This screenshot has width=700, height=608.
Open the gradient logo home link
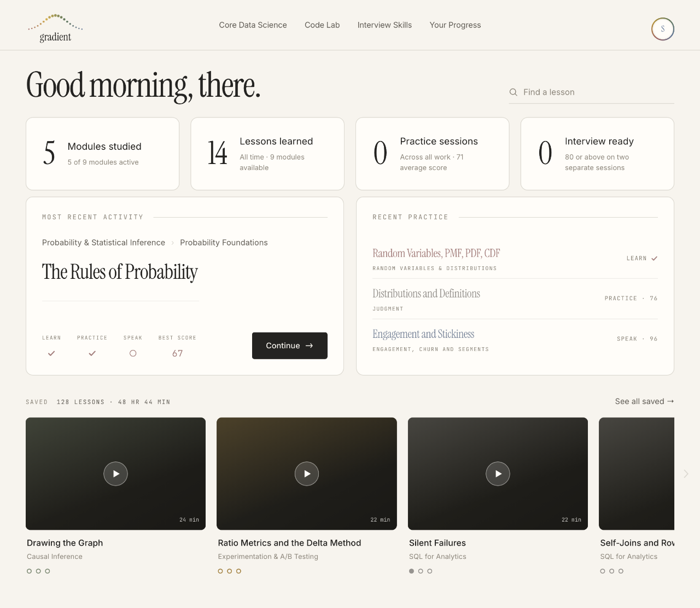point(55,28)
